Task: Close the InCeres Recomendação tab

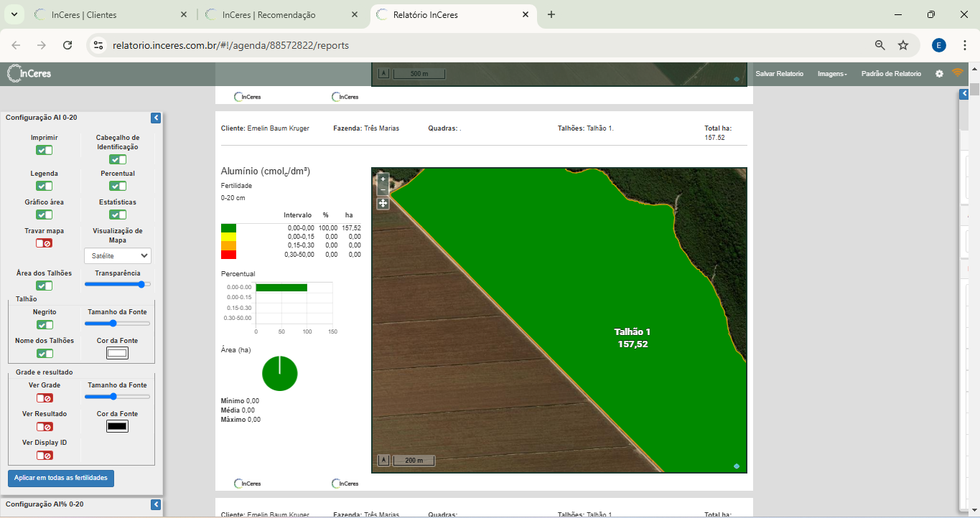Action: [355, 14]
